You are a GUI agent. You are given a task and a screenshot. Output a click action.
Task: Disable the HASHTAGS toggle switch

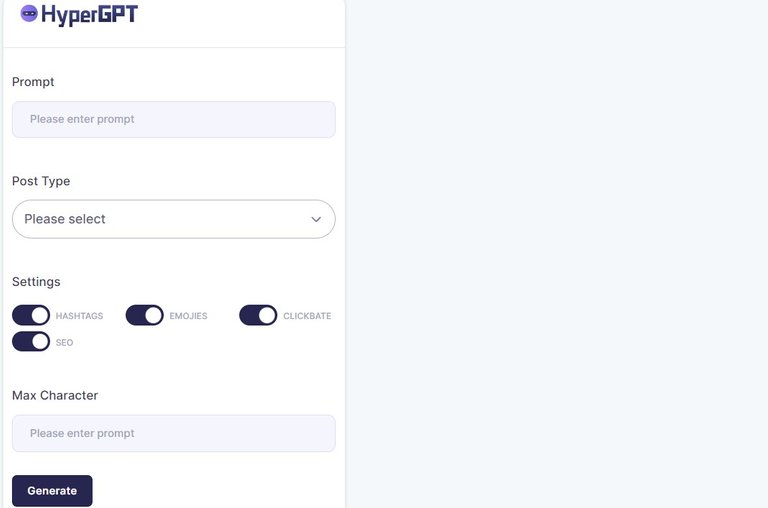(x=31, y=315)
